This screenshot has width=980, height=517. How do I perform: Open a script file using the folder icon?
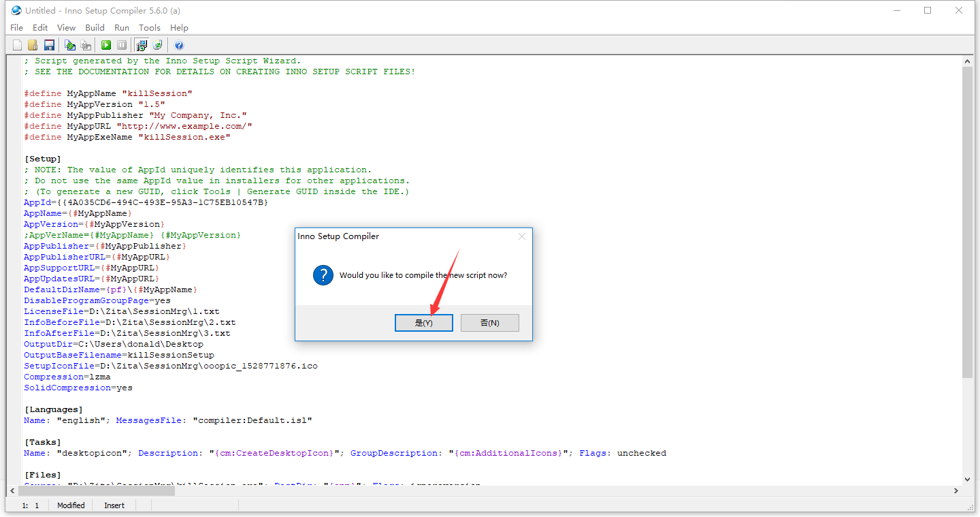[33, 45]
